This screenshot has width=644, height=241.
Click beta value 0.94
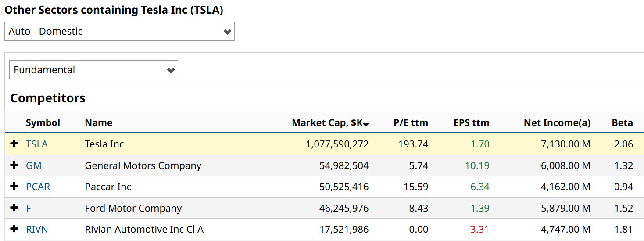[x=624, y=187]
